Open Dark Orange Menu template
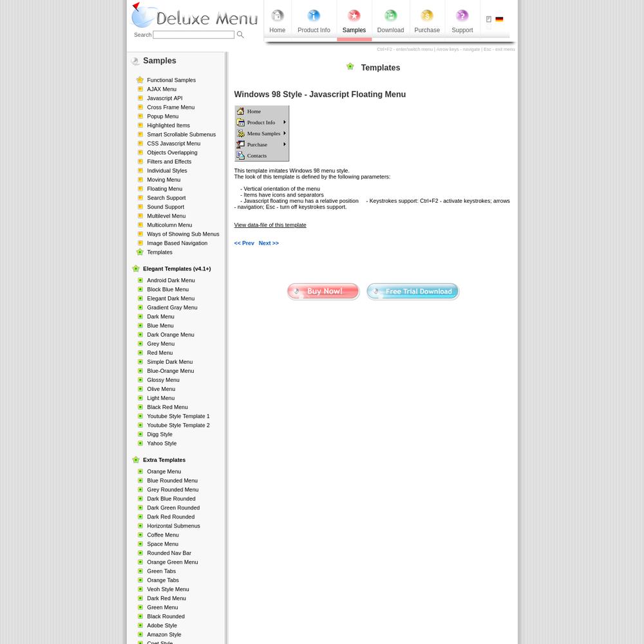644x644 pixels. click(x=171, y=334)
